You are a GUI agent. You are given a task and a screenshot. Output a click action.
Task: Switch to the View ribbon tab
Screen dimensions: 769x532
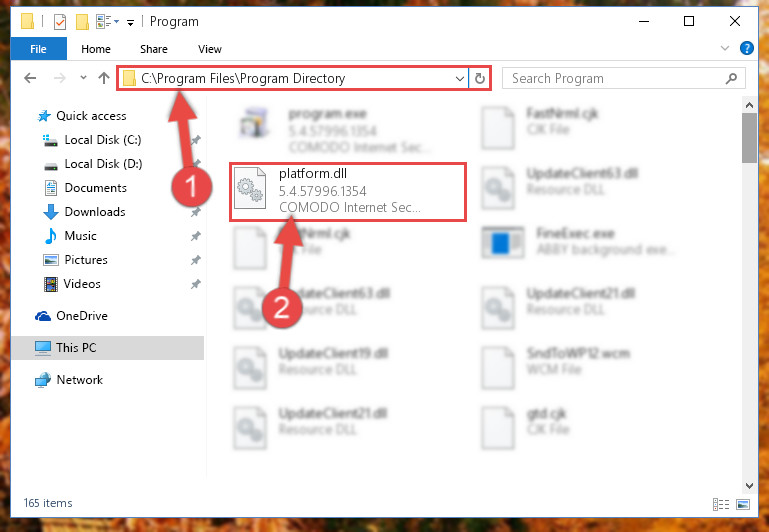pos(210,49)
